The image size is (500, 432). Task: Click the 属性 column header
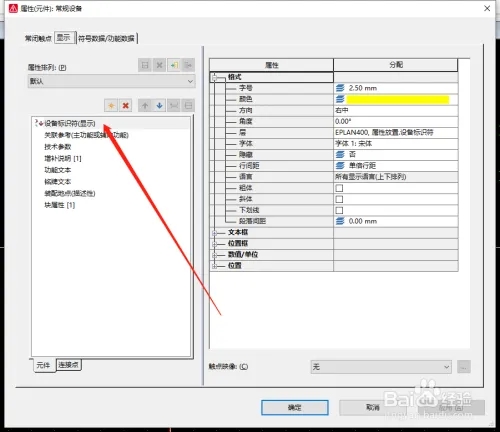(271, 65)
